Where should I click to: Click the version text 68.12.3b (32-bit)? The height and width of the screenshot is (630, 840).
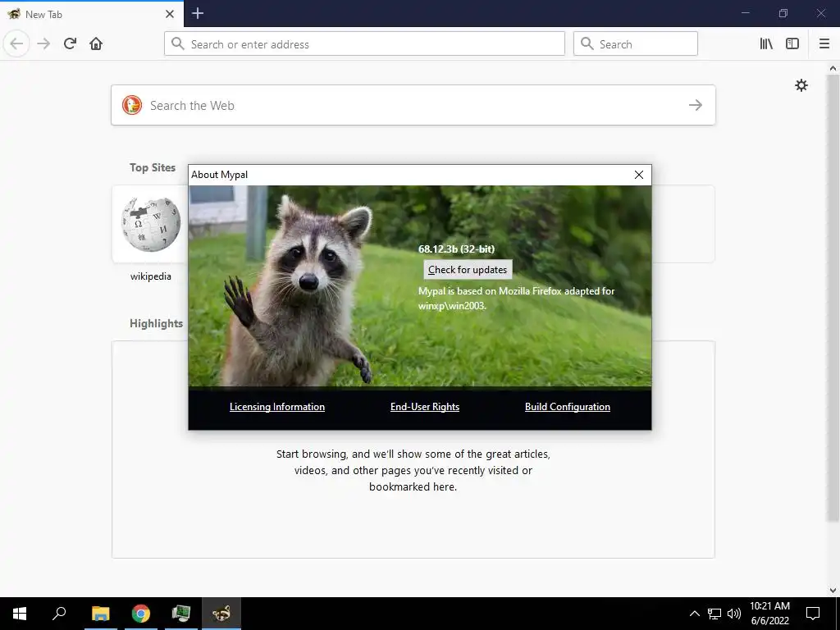point(456,249)
